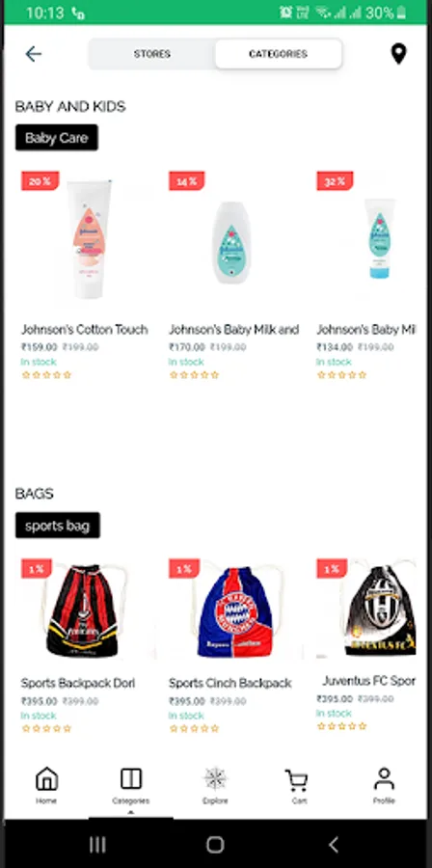This screenshot has width=432, height=868.
Task: Go to Home in bottom navigation
Action: click(46, 785)
